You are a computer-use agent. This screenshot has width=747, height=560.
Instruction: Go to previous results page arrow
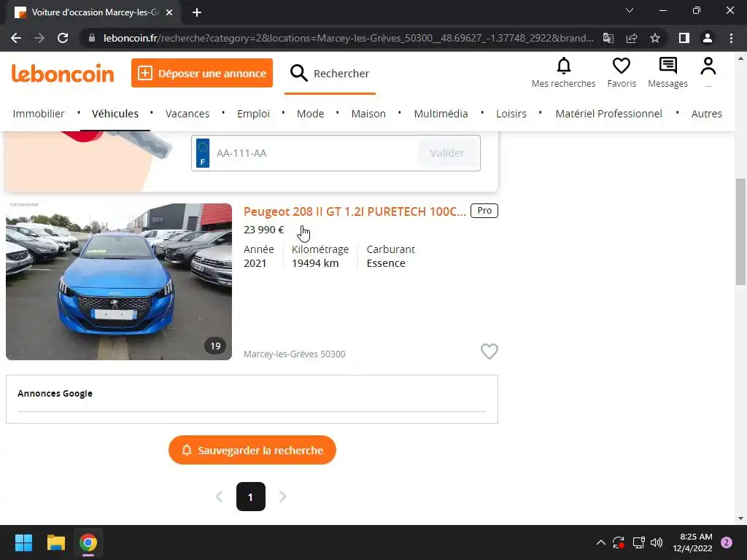tap(219, 497)
